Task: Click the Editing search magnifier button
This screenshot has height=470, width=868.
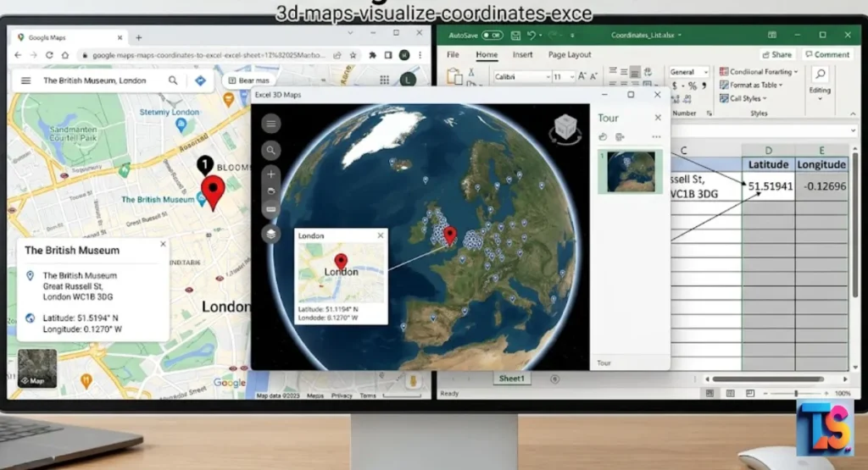Action: point(820,74)
